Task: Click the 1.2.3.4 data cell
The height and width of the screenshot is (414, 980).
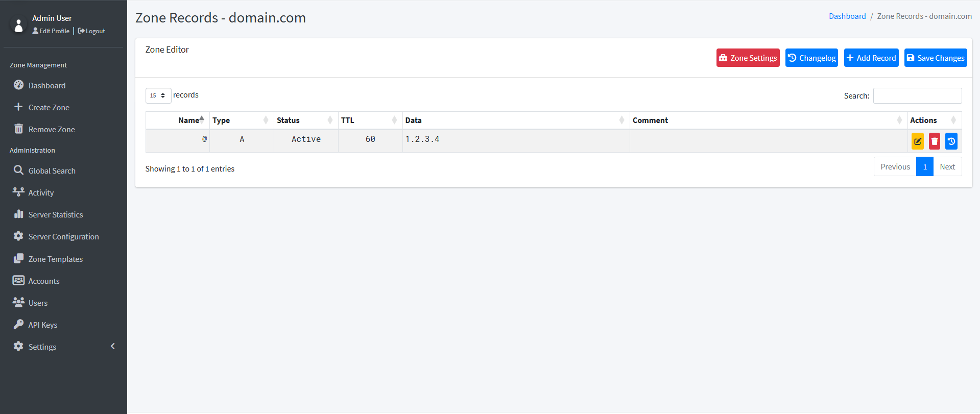Action: coord(516,141)
